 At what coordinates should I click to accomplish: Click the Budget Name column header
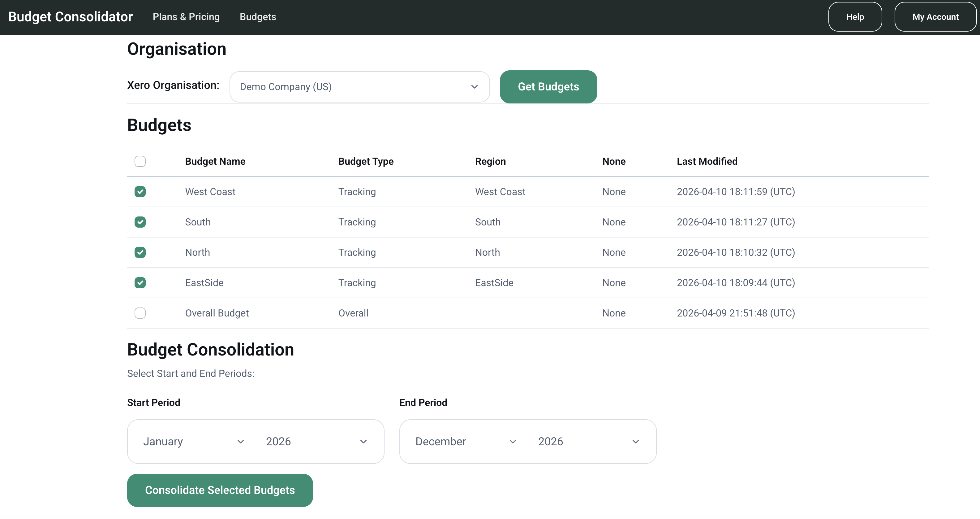215,161
